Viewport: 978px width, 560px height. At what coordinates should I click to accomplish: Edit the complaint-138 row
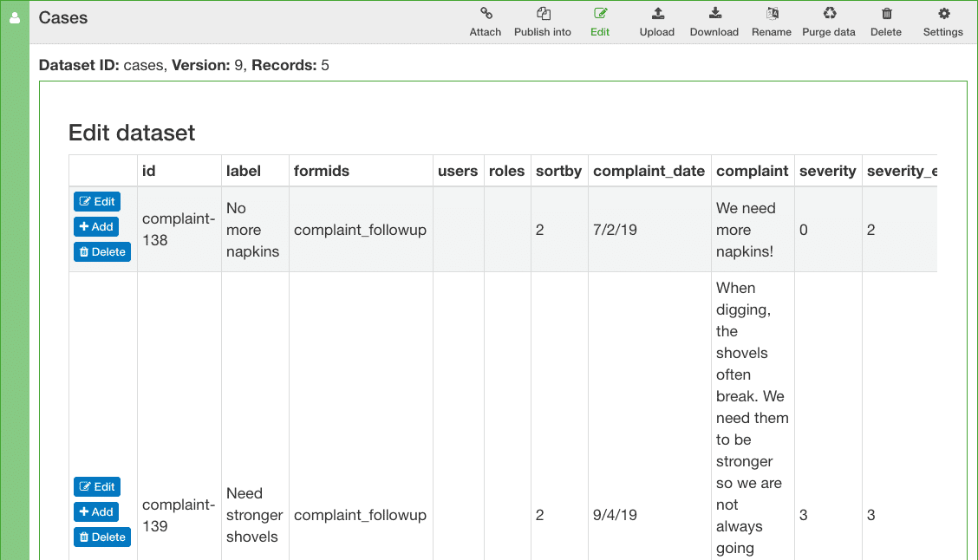pos(97,201)
